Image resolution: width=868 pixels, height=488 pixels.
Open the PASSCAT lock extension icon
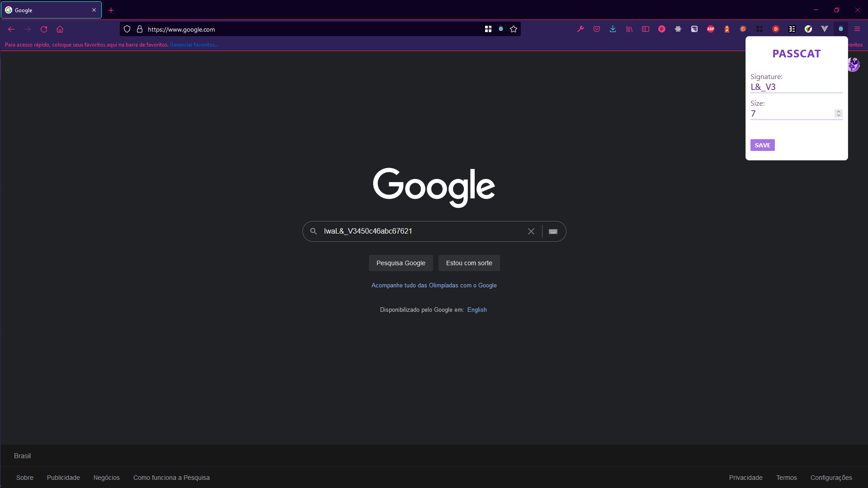tap(841, 29)
